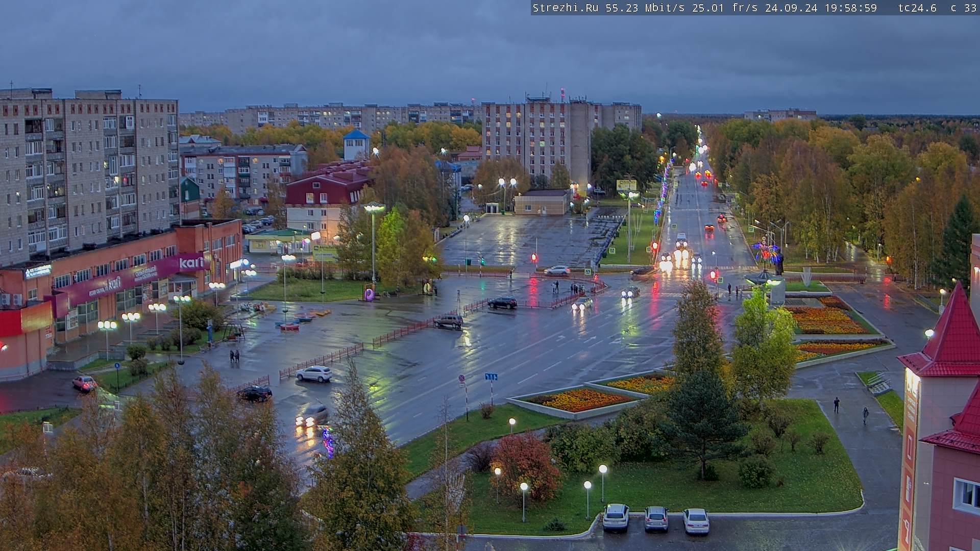Select the tc24.6 overlay value
This screenshot has width=980, height=551.
(x=917, y=8)
